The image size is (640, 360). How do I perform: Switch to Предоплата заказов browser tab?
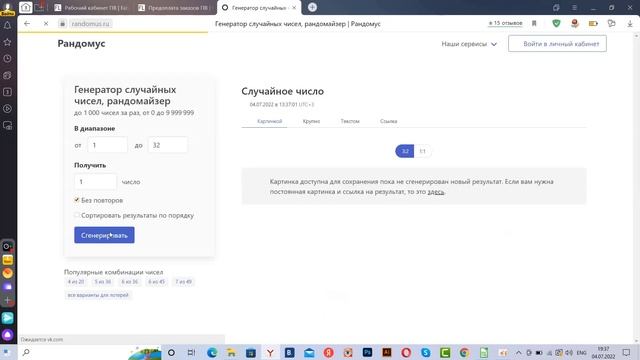(174, 8)
